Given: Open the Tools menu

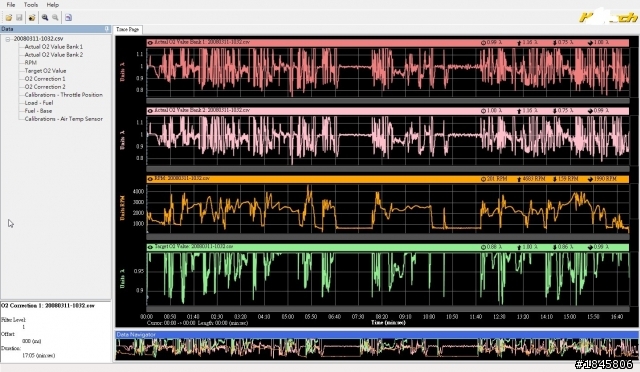Looking at the screenshot, I should (31, 5).
